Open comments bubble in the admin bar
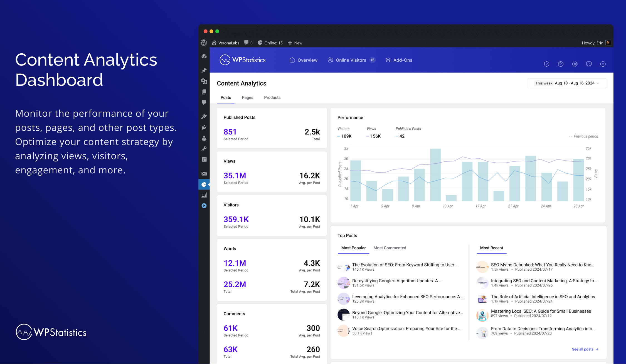 point(247,43)
